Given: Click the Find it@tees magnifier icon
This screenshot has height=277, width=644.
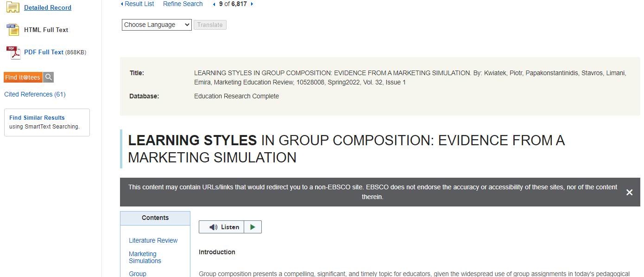Looking at the screenshot, I should point(49,77).
